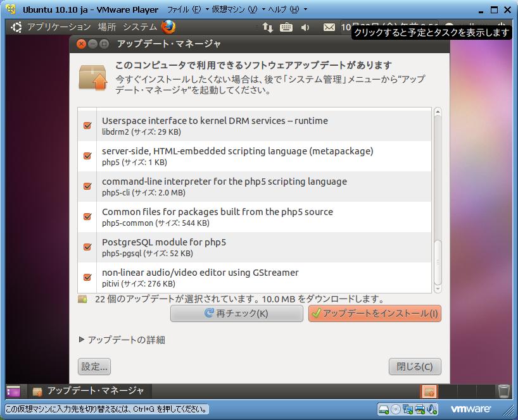The height and width of the screenshot is (420, 518).
Task: Click the アップデートをインストール(I) button
Action: pos(375,313)
